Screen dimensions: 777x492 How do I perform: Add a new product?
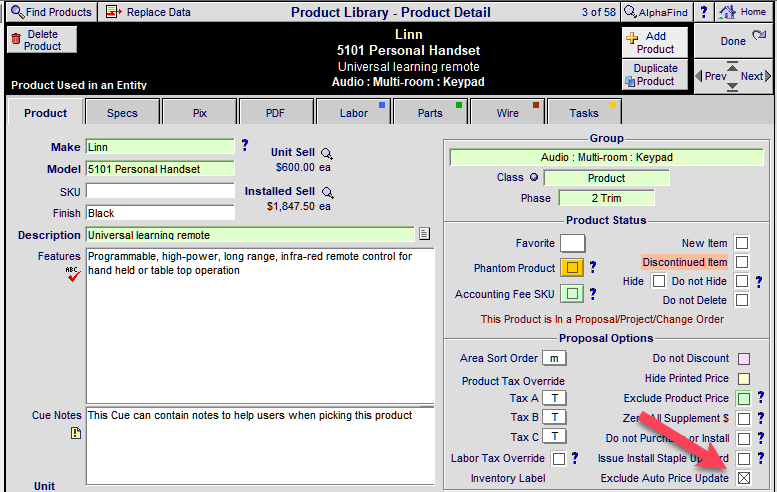click(x=655, y=43)
